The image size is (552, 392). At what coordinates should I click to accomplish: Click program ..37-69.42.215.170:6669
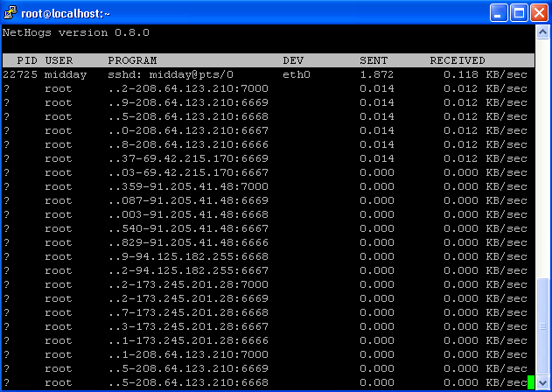[x=188, y=158]
